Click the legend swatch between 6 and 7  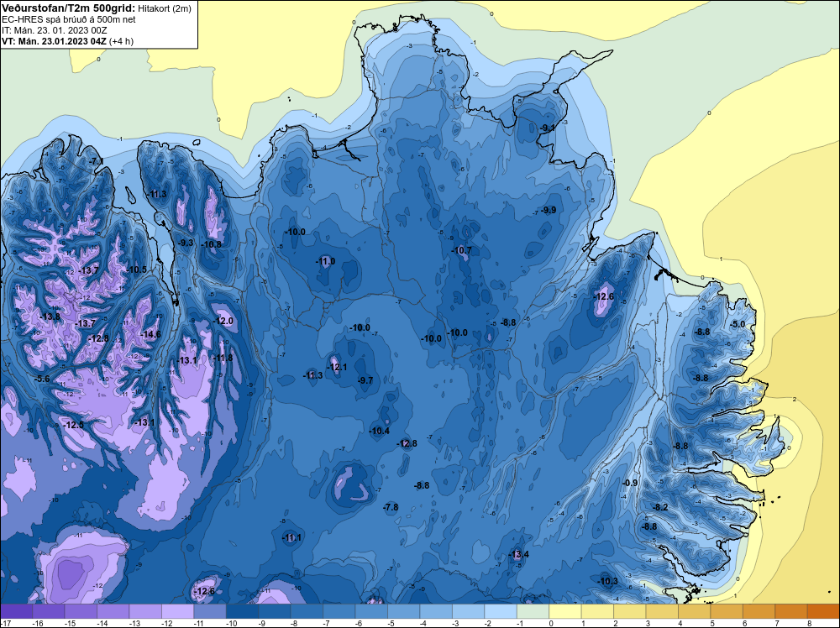(x=759, y=611)
